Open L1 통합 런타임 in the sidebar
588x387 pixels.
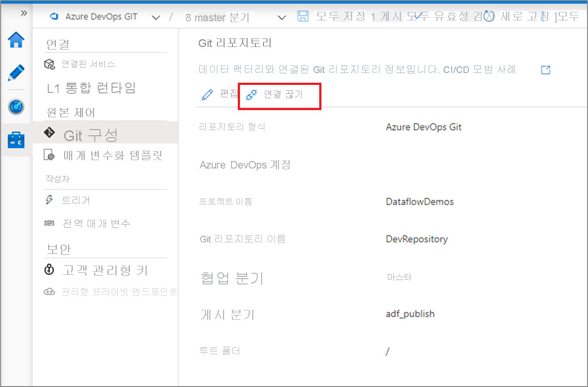pyautogui.click(x=91, y=88)
